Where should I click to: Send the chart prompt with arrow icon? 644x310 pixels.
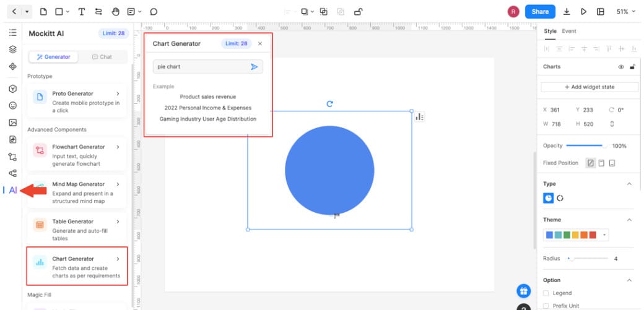click(255, 66)
